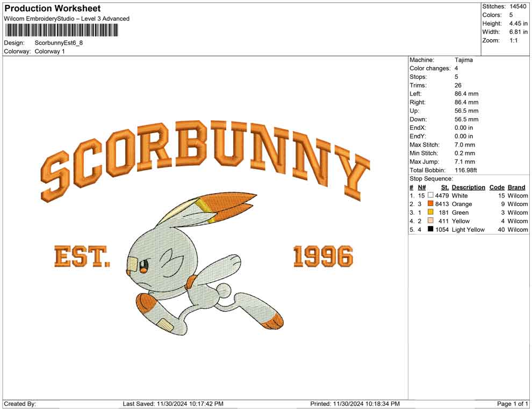
Task: Click the Stops label in info panel
Action: pyautogui.click(x=418, y=77)
